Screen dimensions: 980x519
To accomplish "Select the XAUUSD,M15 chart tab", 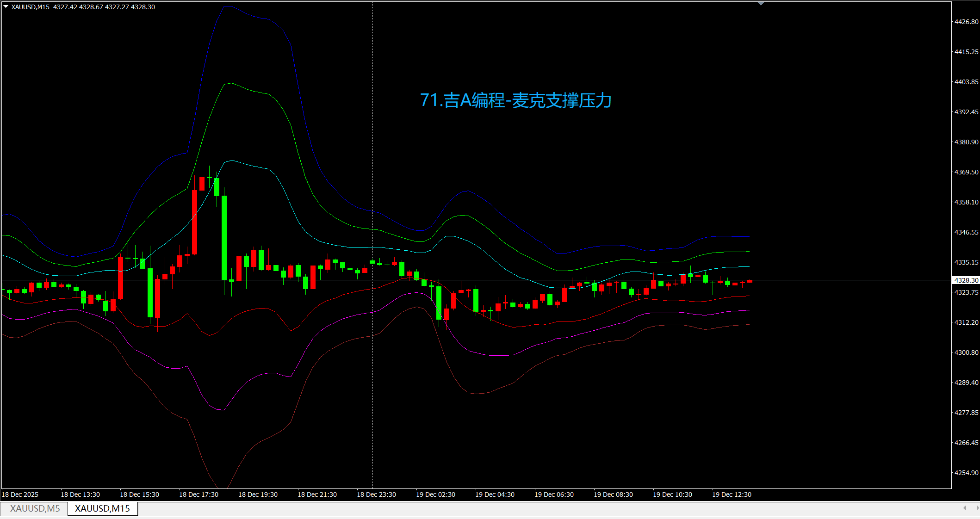I will click(x=102, y=508).
